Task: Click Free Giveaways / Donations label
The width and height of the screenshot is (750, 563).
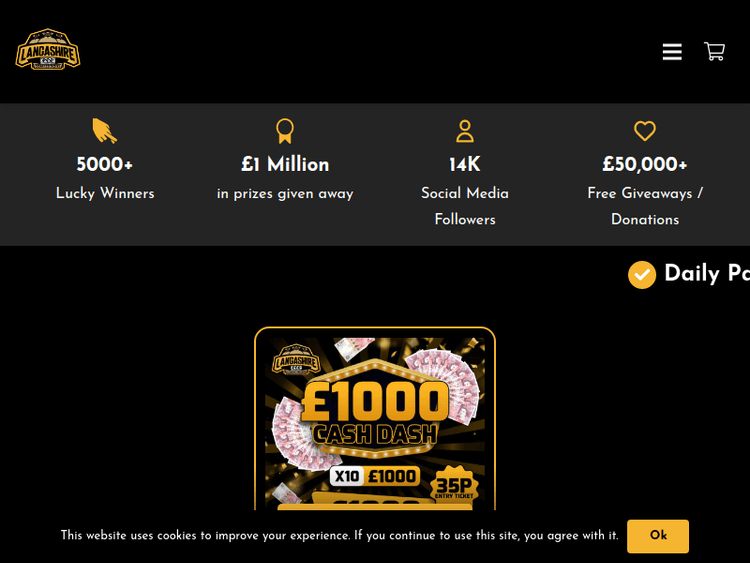Action: click(645, 206)
